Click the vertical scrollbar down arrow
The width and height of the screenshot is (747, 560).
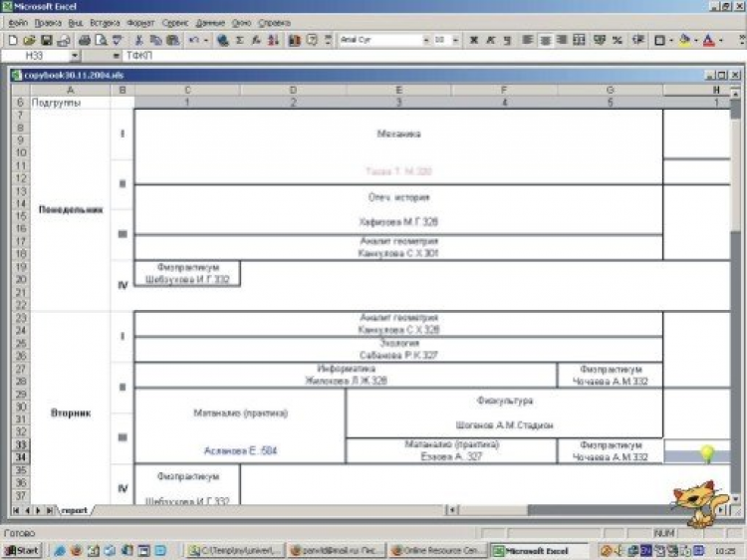736,498
